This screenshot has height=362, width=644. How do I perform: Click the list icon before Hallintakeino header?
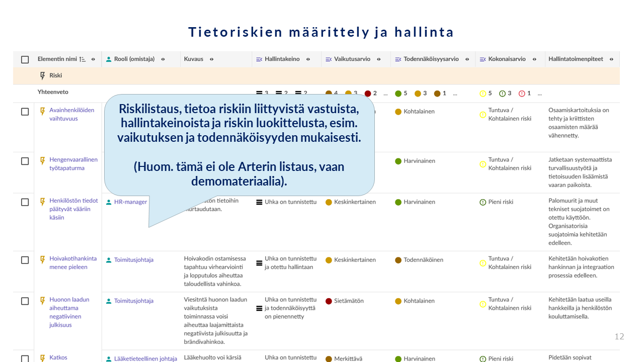(259, 59)
